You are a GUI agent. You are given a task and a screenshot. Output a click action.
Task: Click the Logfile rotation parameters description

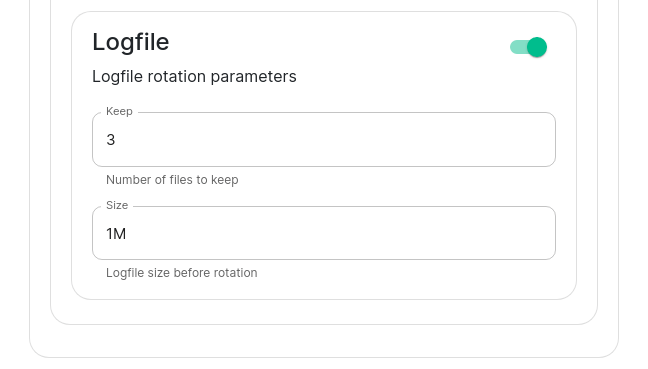194,77
